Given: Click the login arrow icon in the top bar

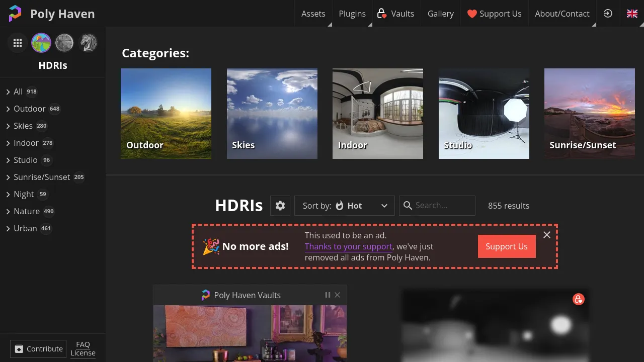Looking at the screenshot, I should coord(608,14).
